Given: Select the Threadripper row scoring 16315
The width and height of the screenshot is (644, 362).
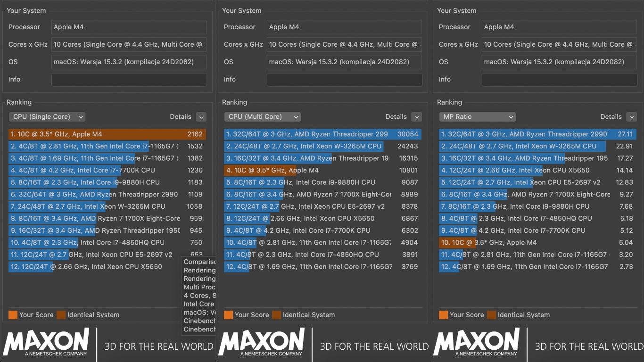Looking at the screenshot, I should [322, 158].
